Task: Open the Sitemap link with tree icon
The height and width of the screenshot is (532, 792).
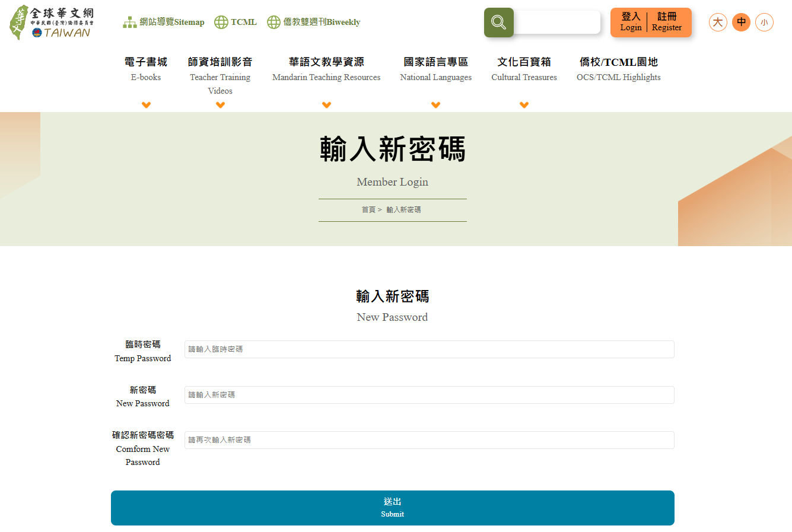Action: [x=164, y=22]
